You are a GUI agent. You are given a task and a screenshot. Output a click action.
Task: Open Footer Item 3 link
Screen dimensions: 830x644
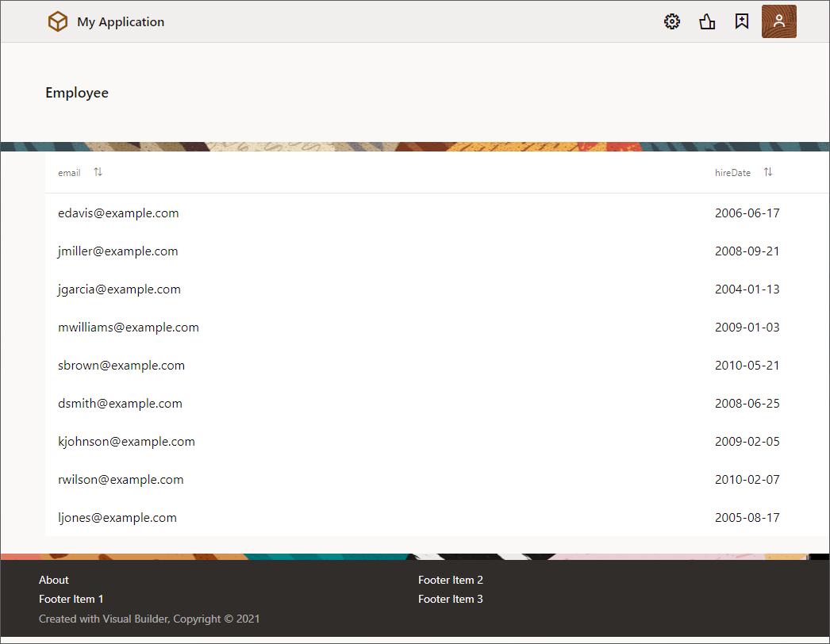(450, 599)
